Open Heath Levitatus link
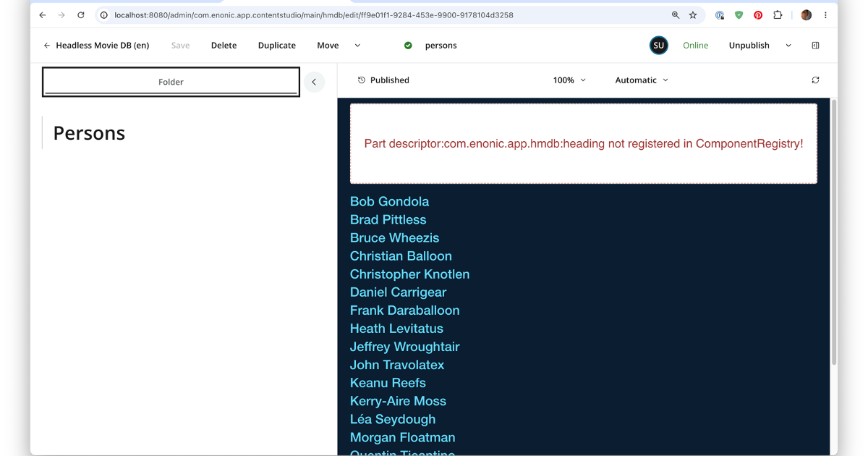 pyautogui.click(x=396, y=328)
